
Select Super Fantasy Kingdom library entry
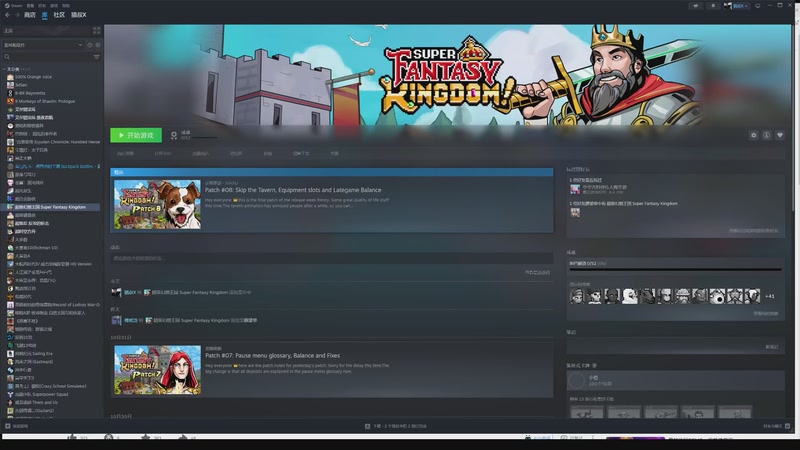pos(51,207)
